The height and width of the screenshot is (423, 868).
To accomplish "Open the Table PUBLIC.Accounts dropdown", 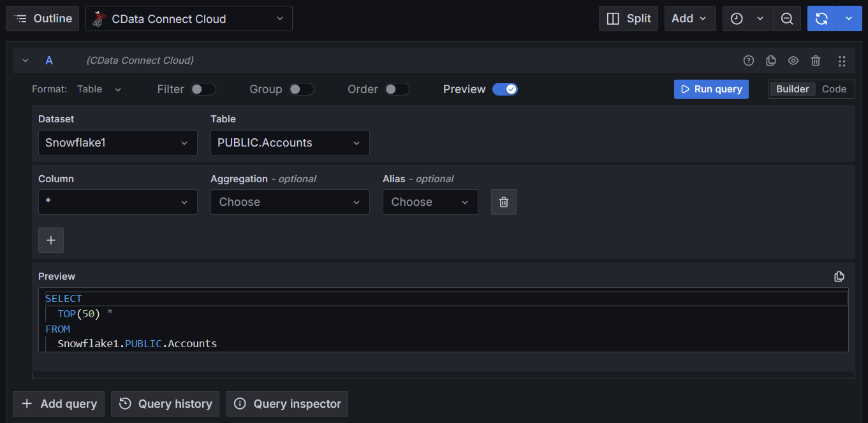I will pyautogui.click(x=290, y=143).
